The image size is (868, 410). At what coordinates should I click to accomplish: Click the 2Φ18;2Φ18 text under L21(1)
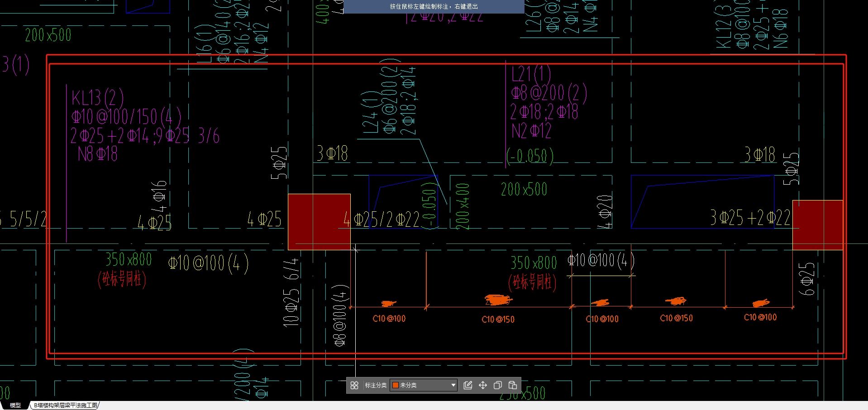click(x=544, y=112)
